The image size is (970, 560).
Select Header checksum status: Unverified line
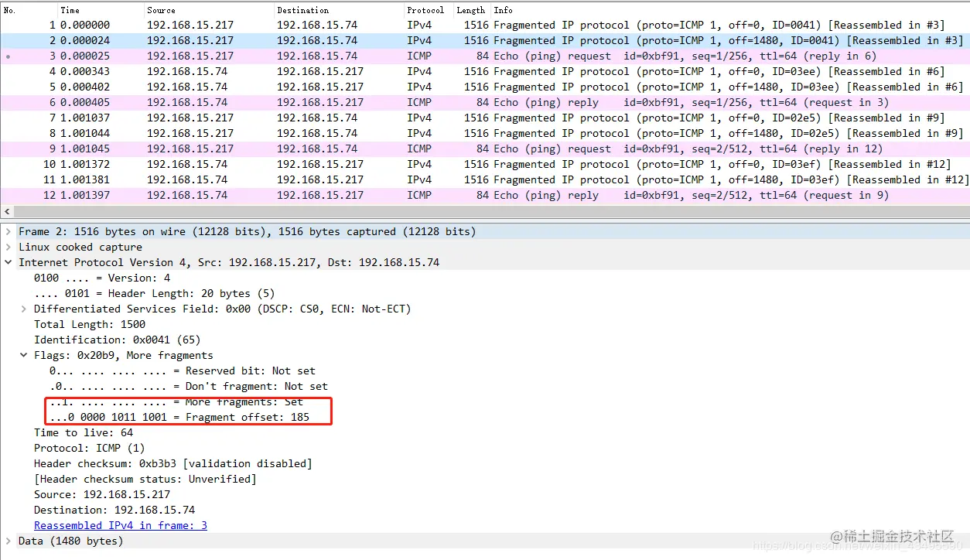click(x=145, y=479)
